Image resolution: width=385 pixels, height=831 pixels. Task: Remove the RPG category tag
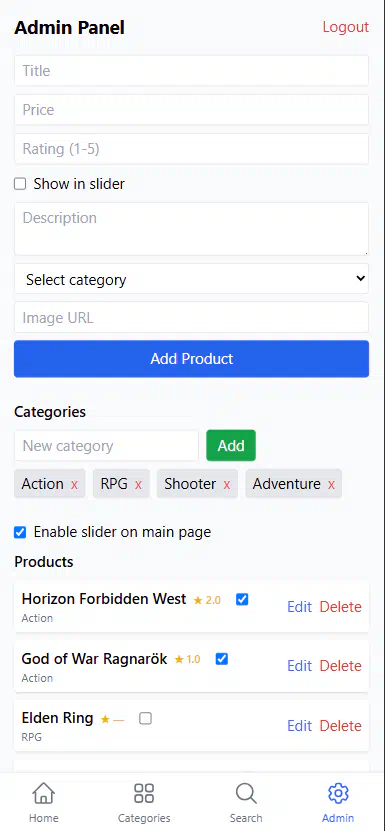point(138,484)
